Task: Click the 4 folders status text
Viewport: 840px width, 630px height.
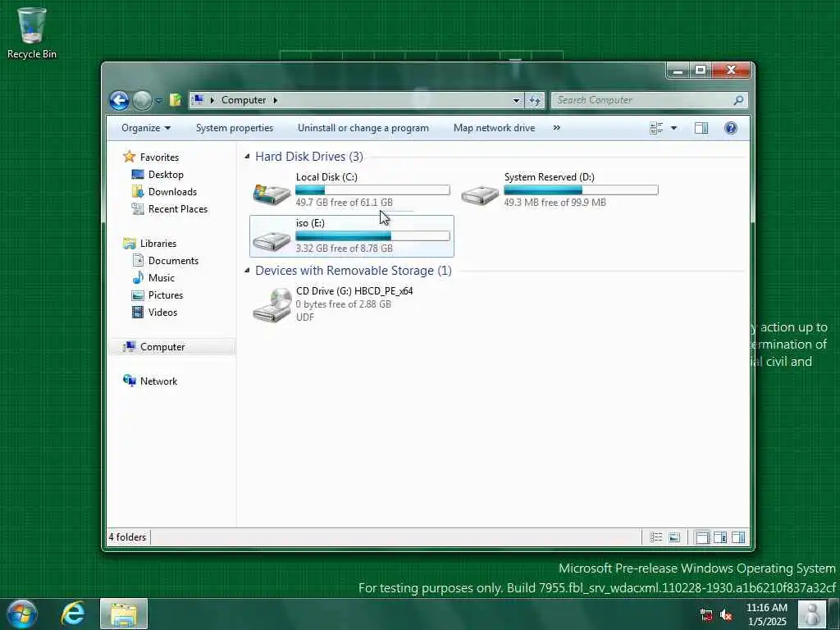Action: pos(127,537)
